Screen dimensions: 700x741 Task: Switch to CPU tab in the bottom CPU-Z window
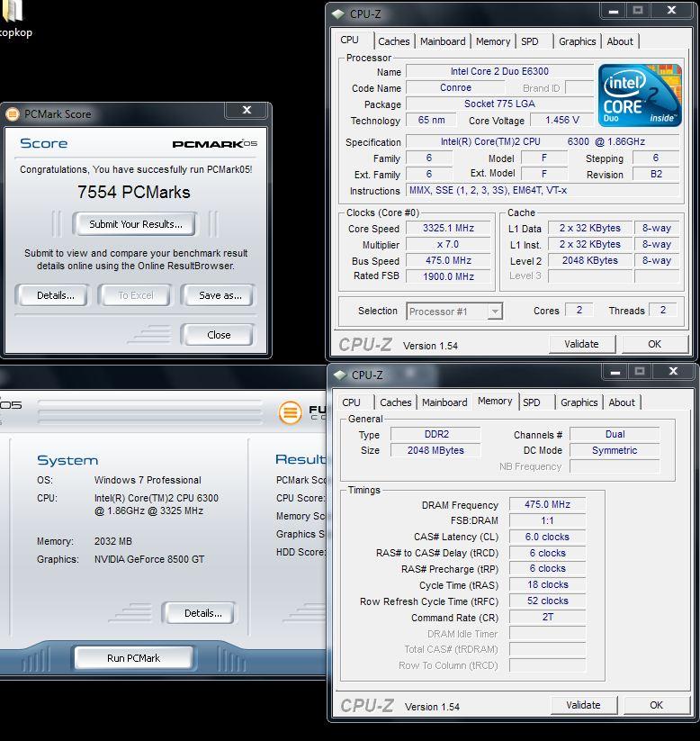pos(351,402)
